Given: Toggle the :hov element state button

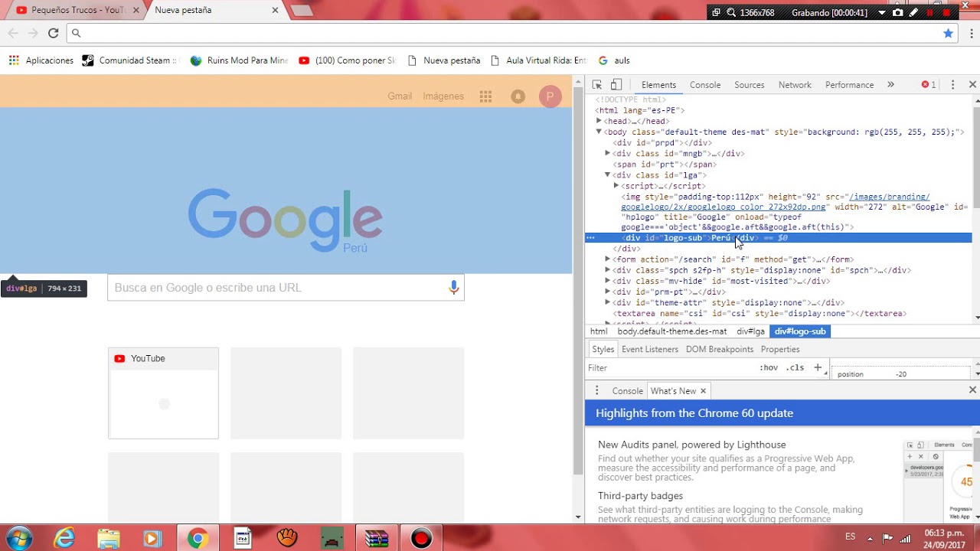Looking at the screenshot, I should point(769,368).
